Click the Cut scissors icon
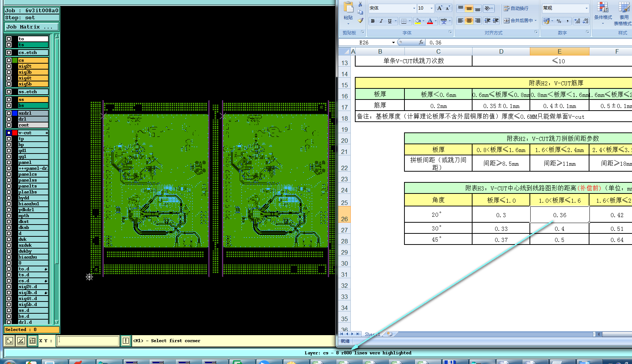The height and width of the screenshot is (364, 632). click(360, 4)
